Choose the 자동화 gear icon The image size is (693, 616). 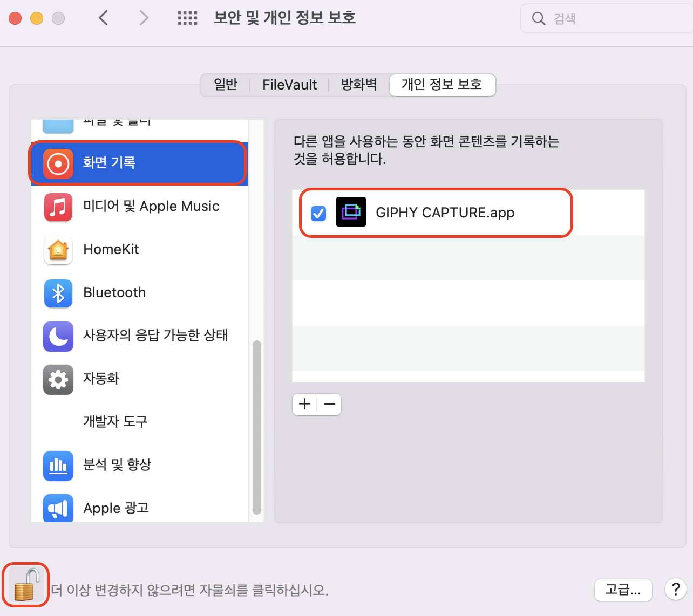point(58,379)
